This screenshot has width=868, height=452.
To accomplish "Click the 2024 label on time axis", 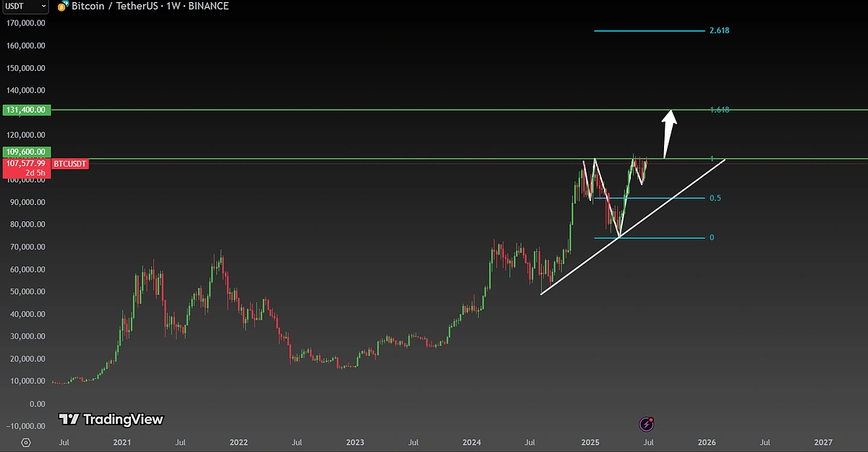I will tap(472, 442).
